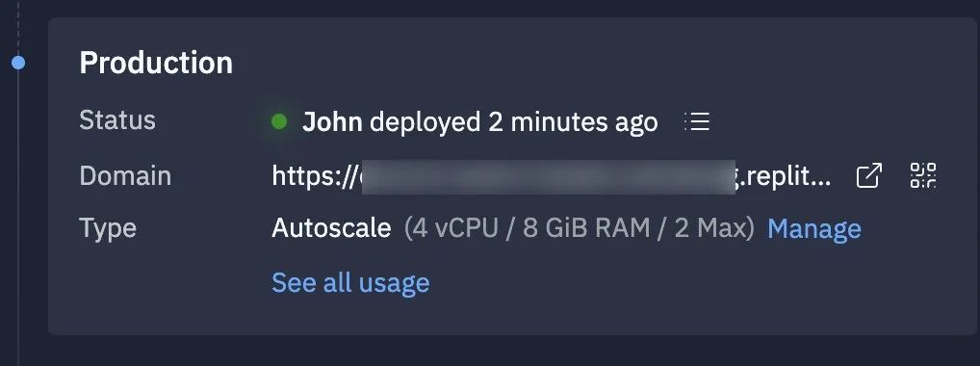The image size is (980, 366).
Task: Open the Manage link for Autoscale
Action: [813, 229]
